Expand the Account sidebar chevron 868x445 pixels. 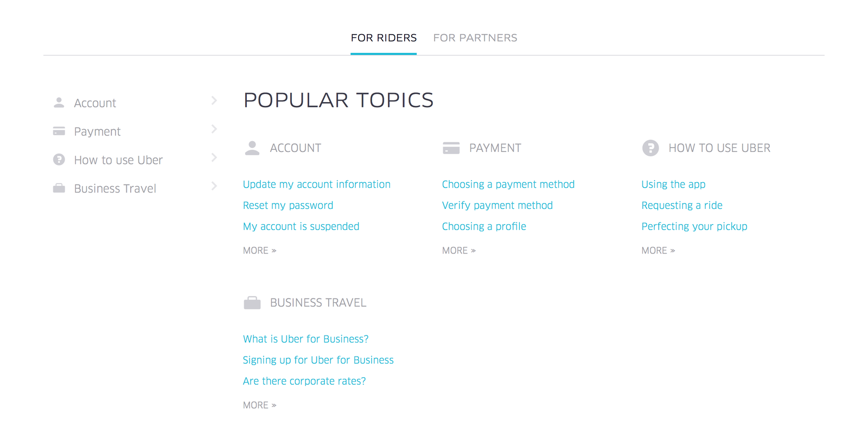pyautogui.click(x=214, y=100)
